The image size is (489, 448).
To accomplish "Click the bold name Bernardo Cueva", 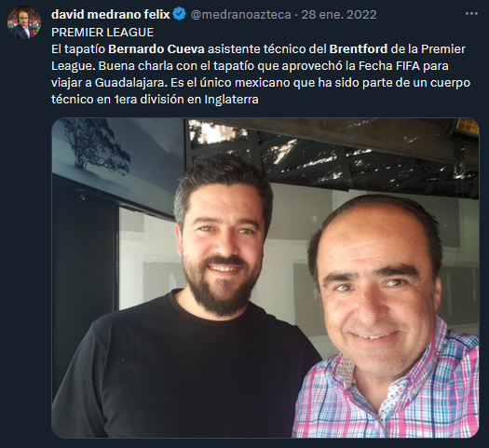I will click(x=156, y=49).
